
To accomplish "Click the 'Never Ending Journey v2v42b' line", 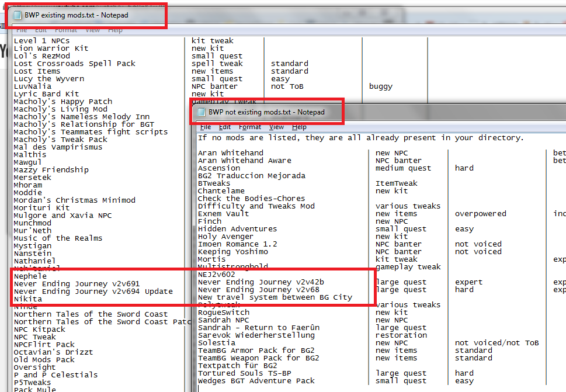I will [x=261, y=282].
